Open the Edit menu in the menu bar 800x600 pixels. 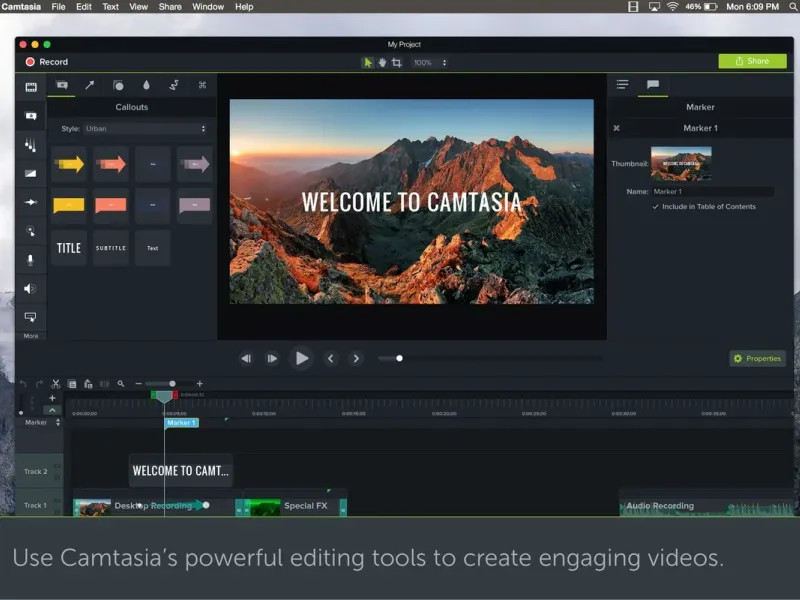point(85,7)
